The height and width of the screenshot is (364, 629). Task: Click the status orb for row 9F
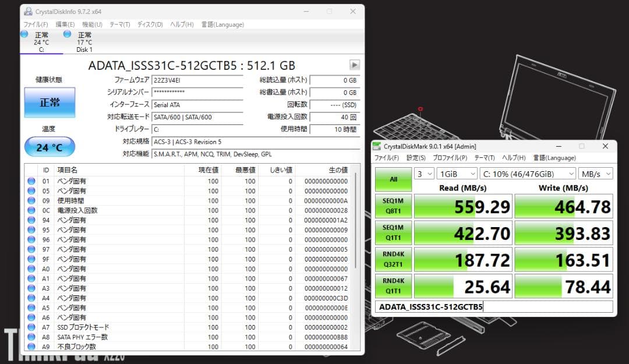coord(31,259)
